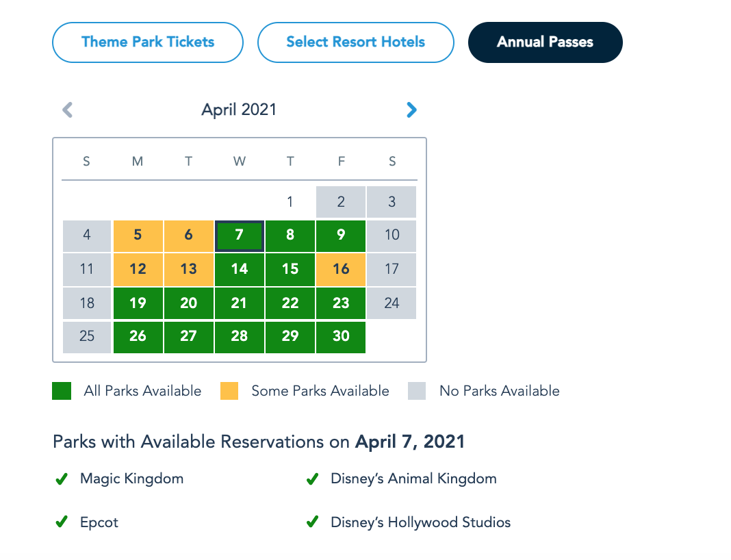The height and width of the screenshot is (560, 731).
Task: Click the April 2021 month heading
Action: [x=239, y=110]
